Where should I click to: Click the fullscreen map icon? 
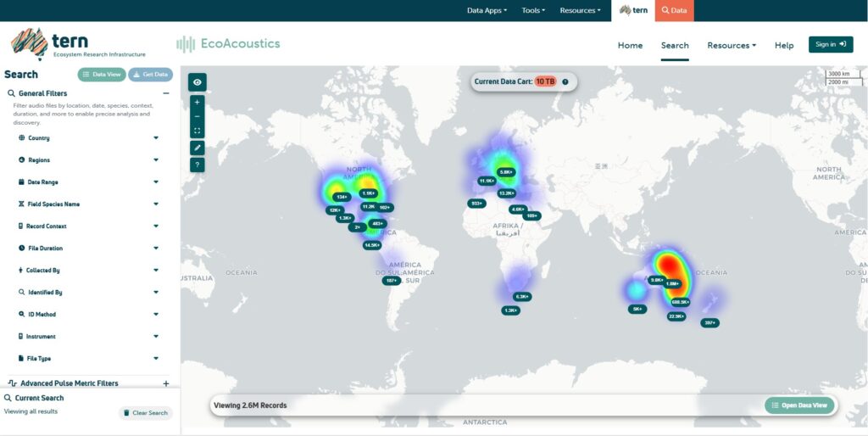[x=197, y=131]
